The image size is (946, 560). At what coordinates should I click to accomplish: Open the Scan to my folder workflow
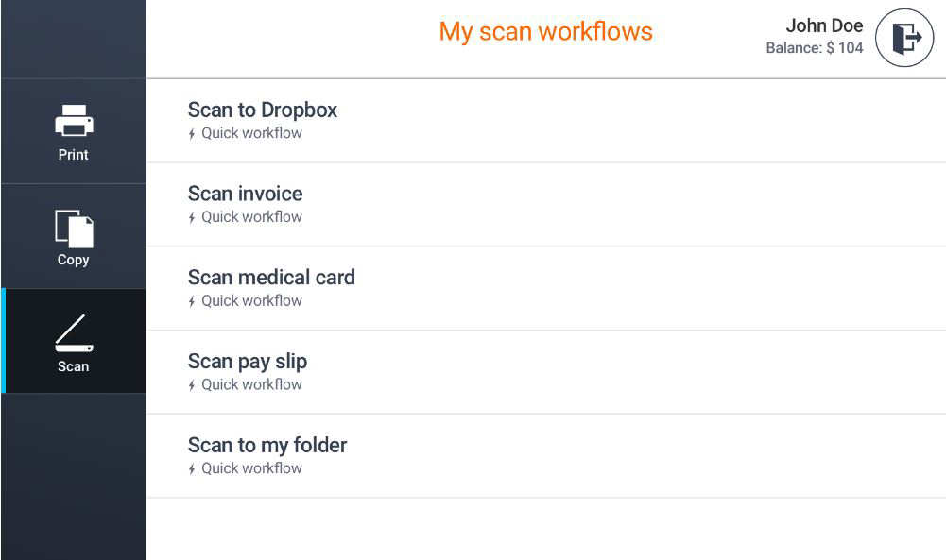[x=267, y=445]
